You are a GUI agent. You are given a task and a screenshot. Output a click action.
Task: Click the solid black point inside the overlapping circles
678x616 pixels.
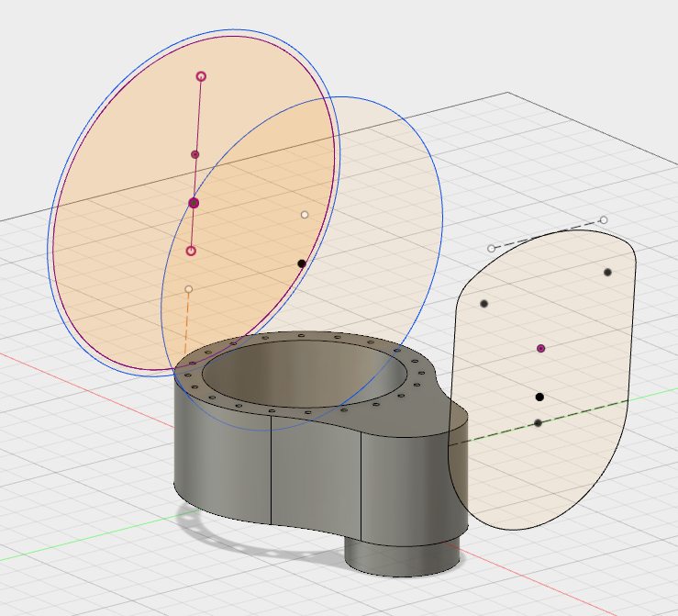pos(302,263)
